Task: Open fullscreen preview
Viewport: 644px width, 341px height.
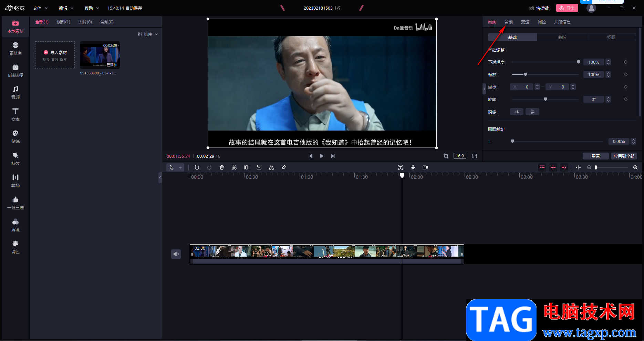Action: pyautogui.click(x=475, y=156)
